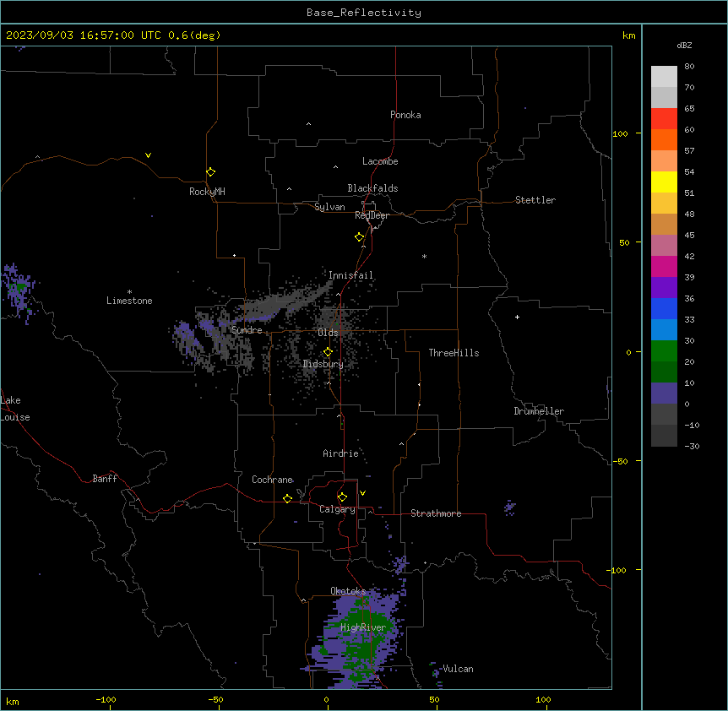Click the Limestone label
The height and width of the screenshot is (711, 728).
tap(129, 301)
